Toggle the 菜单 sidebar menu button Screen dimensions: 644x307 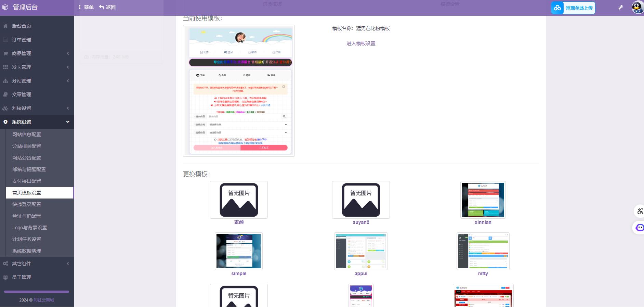[86, 7]
